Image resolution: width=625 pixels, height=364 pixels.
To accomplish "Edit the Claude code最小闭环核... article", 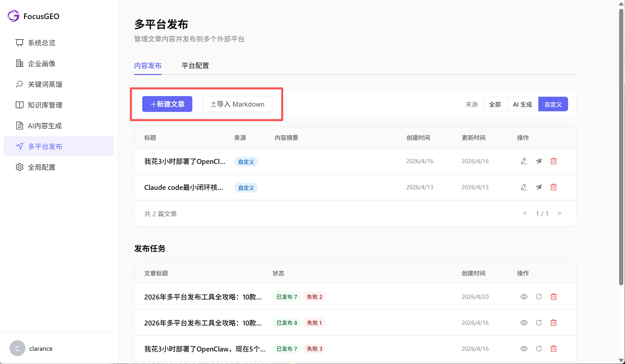I will (x=524, y=187).
